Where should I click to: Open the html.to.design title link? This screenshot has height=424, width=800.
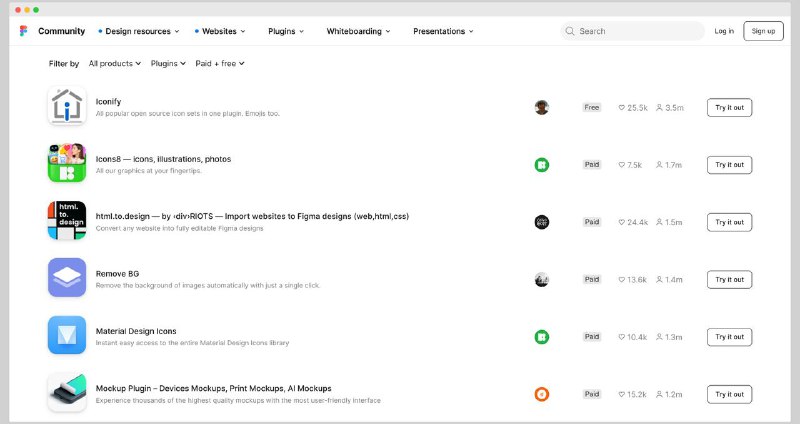point(252,216)
